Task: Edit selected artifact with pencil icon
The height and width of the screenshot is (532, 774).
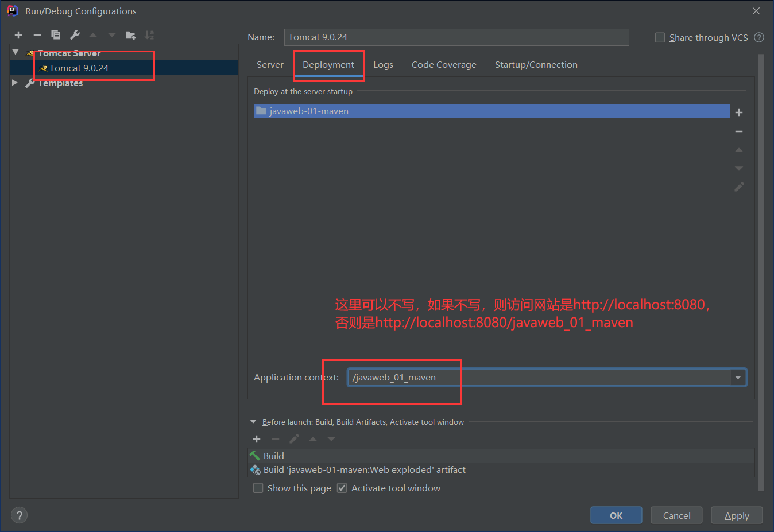Action: tap(739, 187)
